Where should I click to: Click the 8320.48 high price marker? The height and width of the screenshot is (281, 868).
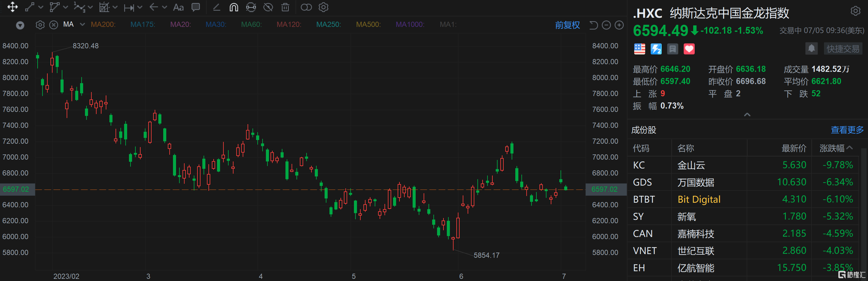pos(86,46)
